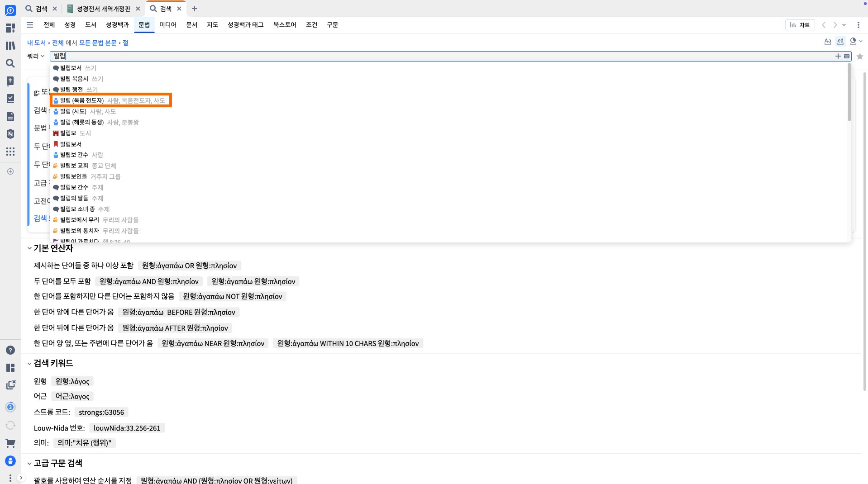This screenshot has width=868, height=484.
Task: Open the Logos home search icon in the sidebar
Action: click(x=10, y=10)
